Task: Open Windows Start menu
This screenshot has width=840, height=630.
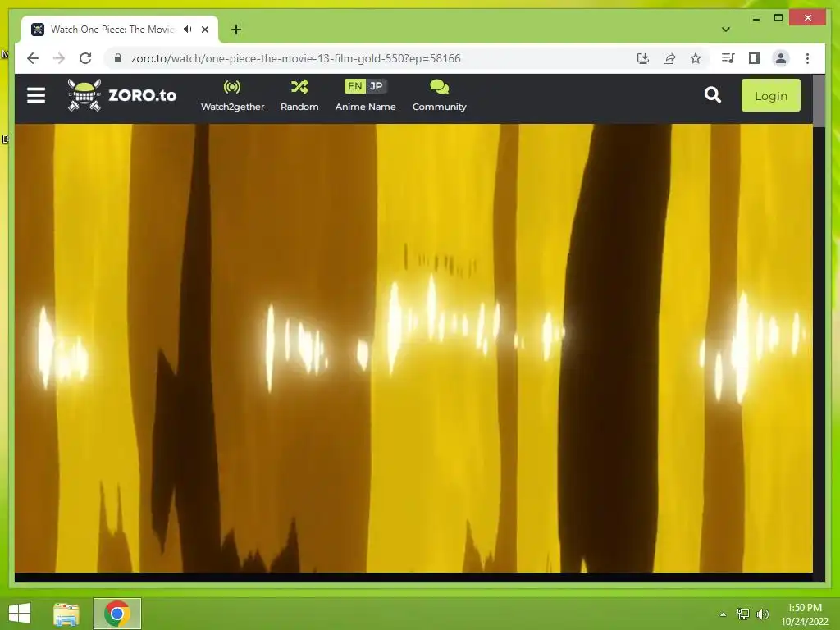Action: pos(20,614)
